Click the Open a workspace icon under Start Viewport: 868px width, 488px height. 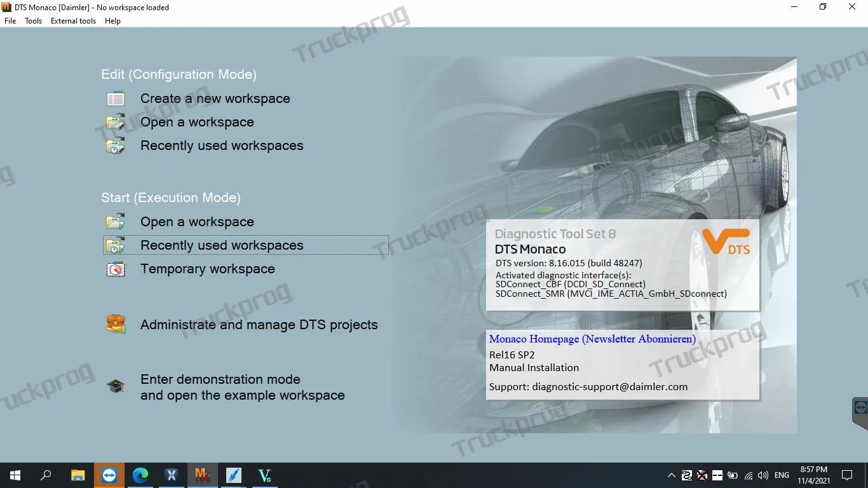click(116, 222)
